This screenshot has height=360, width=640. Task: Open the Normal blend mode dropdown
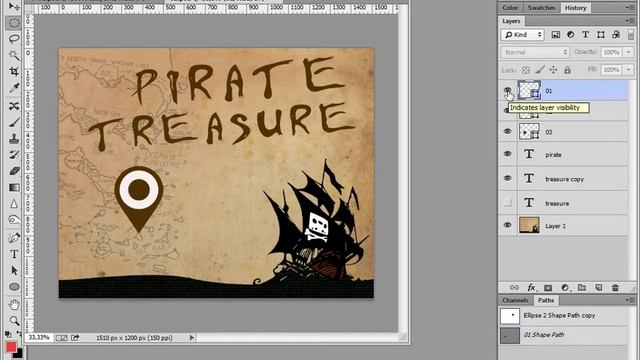point(535,52)
